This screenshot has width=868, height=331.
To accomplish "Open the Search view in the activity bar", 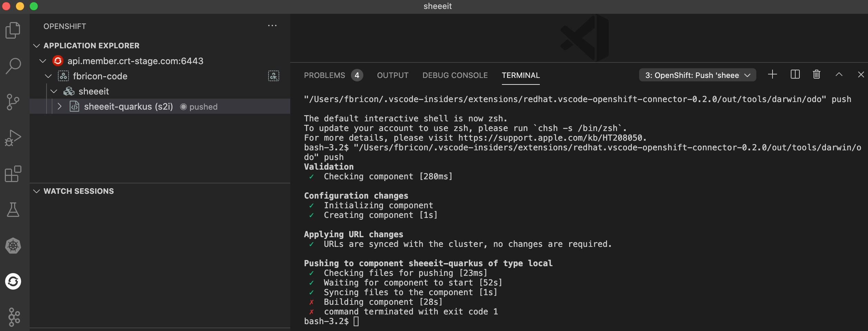I will tap(13, 66).
